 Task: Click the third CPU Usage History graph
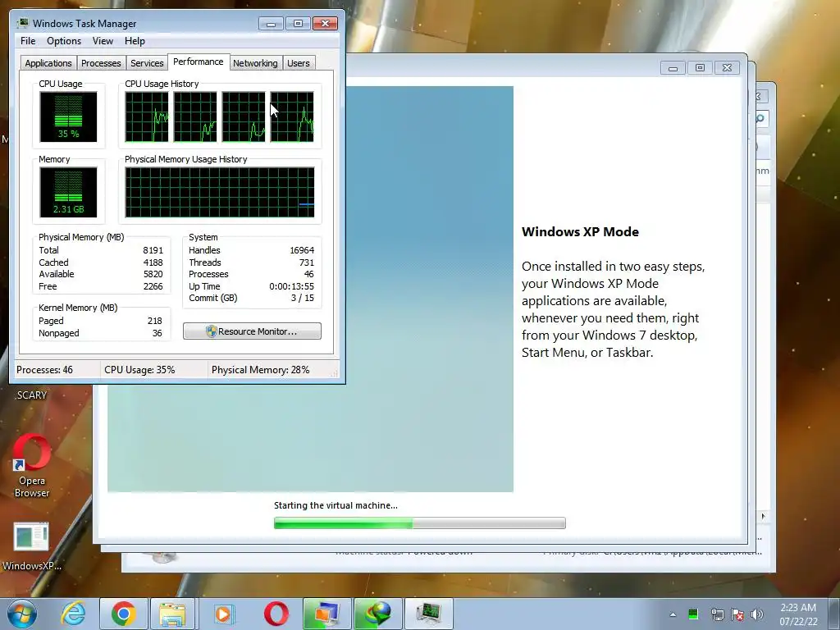243,116
